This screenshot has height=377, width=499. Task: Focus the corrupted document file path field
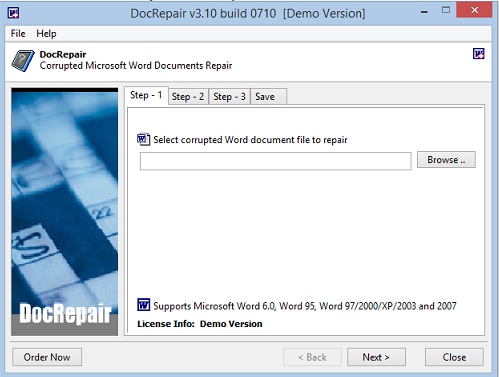pos(276,161)
